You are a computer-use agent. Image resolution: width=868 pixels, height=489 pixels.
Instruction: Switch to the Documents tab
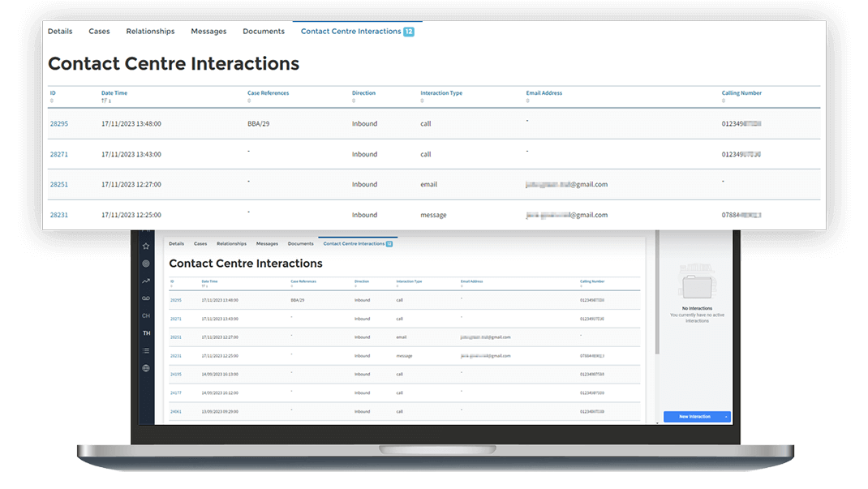click(263, 31)
